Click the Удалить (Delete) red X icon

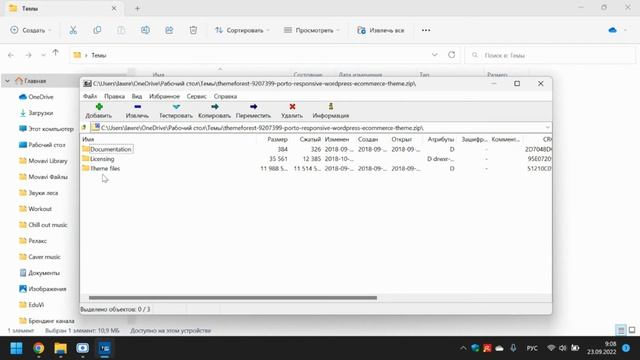click(x=292, y=107)
